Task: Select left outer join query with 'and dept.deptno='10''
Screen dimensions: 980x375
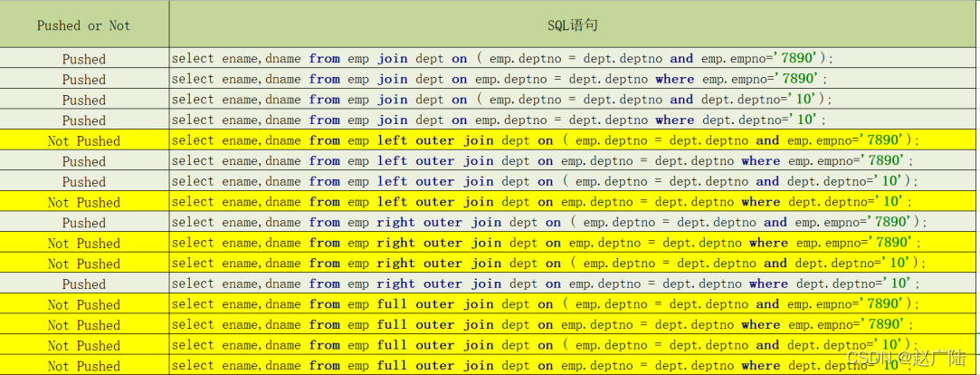Action: pos(545,181)
